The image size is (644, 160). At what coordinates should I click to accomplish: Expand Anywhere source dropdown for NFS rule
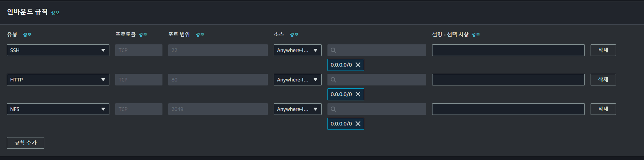297,109
